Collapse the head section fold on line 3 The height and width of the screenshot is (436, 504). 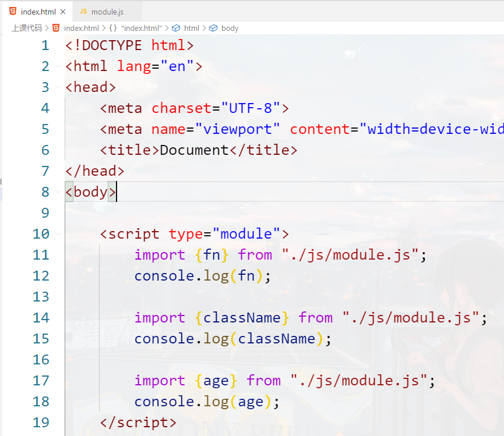click(58, 87)
